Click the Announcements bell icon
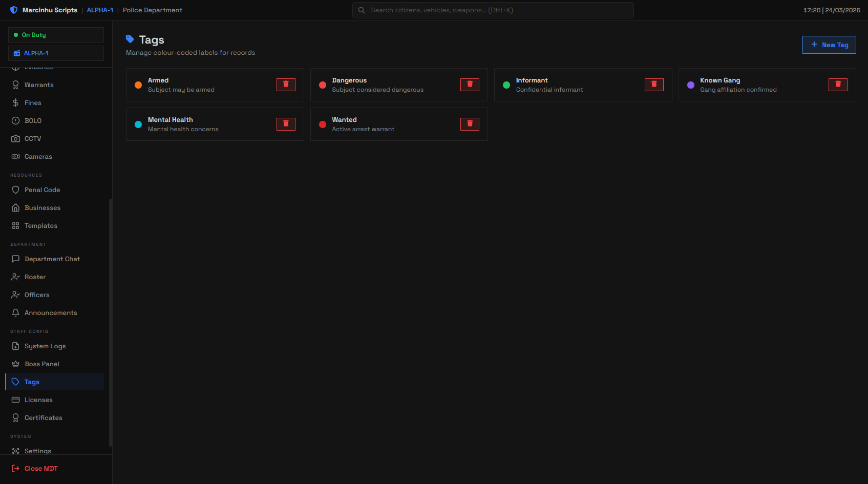 [16, 313]
